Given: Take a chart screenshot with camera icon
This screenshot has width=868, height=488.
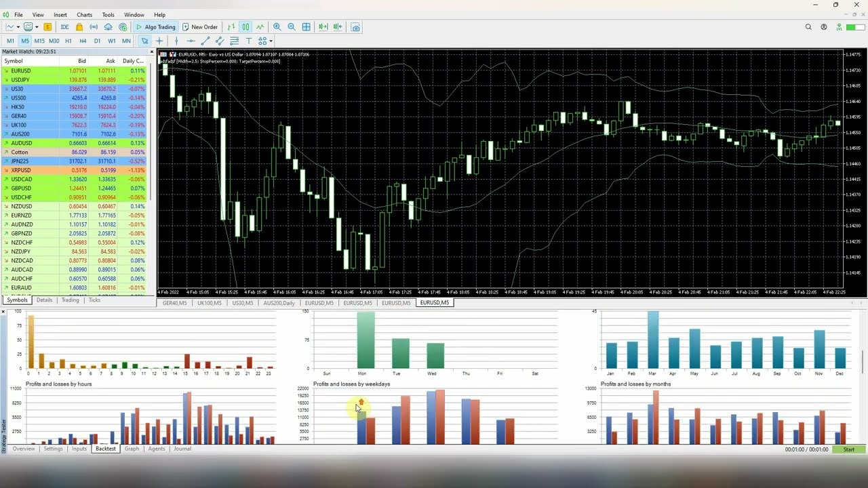Looking at the screenshot, I should 355,27.
